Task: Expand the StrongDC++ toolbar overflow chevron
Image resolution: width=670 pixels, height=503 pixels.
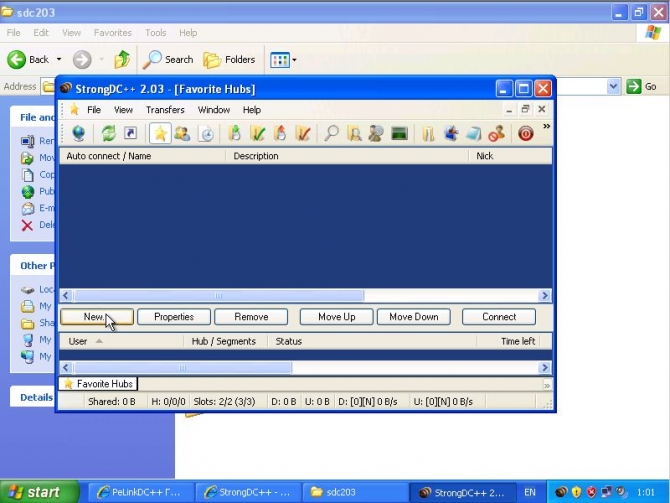Action: tap(546, 126)
